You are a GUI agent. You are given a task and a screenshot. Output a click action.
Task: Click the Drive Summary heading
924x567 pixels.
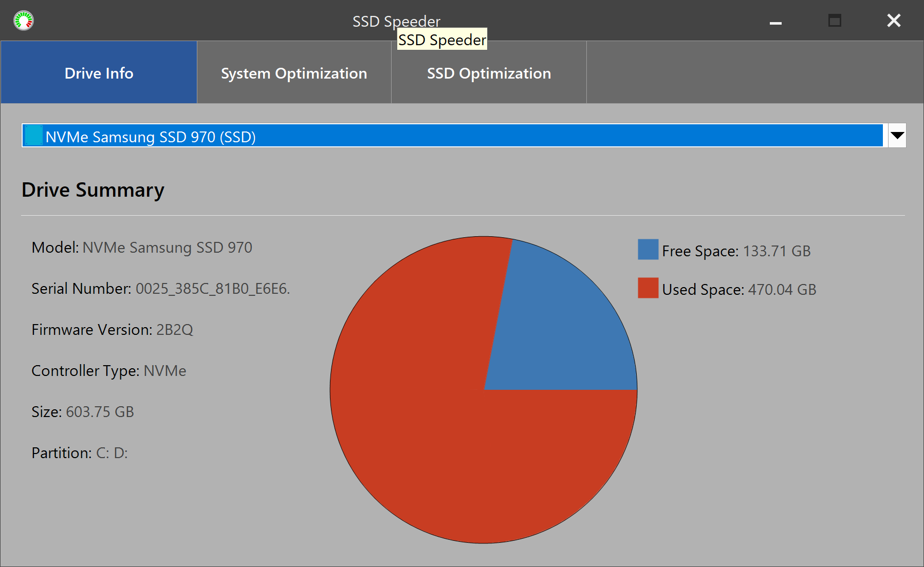(x=93, y=190)
